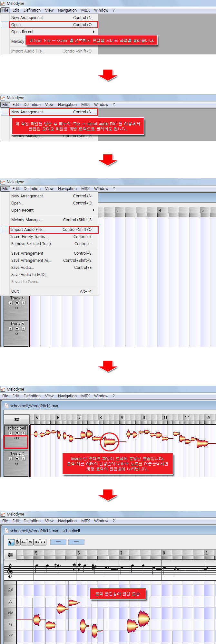Choose Save Arrangement As... from the File menu
The height and width of the screenshot is (644, 216).
pyautogui.click(x=49, y=260)
